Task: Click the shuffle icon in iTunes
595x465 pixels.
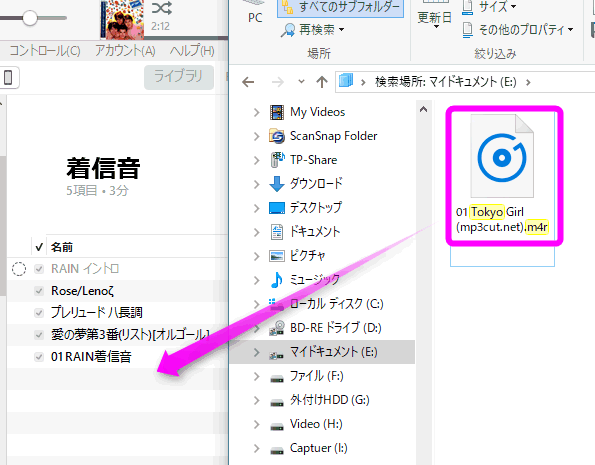Action: 162,8
